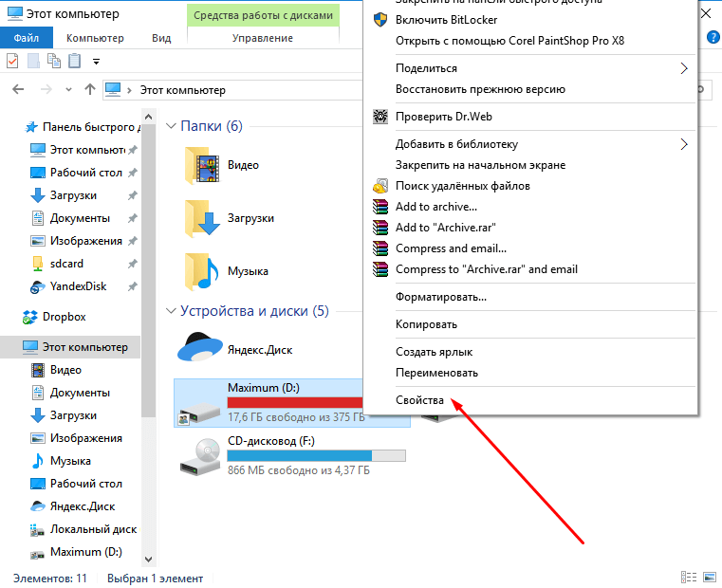Open the Управление ribbon tab

point(263,38)
